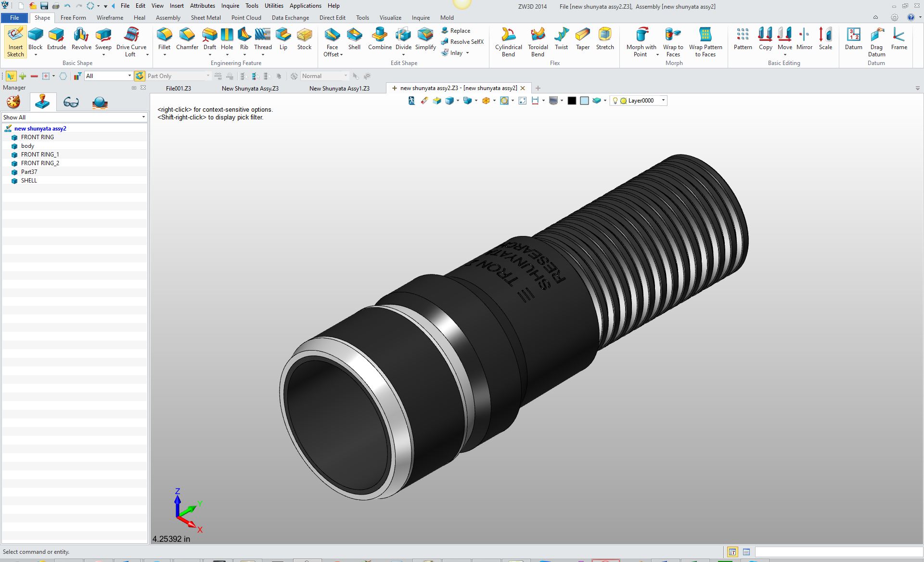924x562 pixels.
Task: Expand the Block tool dropdown arrow
Action: 36,55
